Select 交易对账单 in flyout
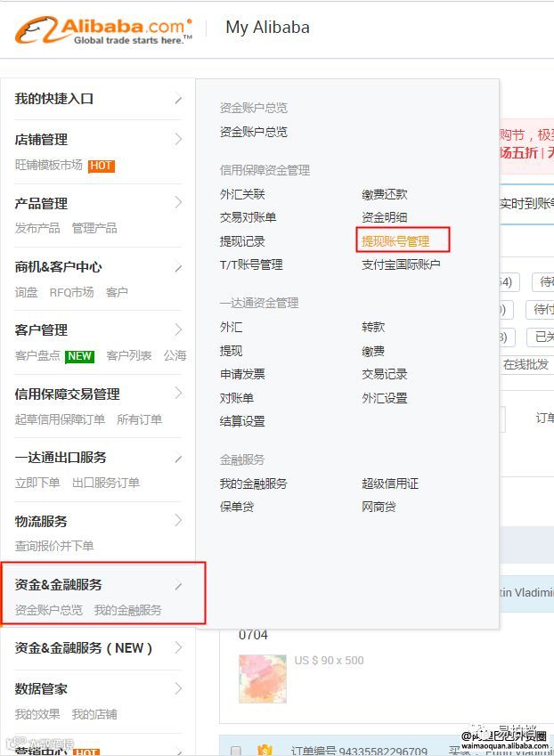The height and width of the screenshot is (756, 554). [x=248, y=217]
